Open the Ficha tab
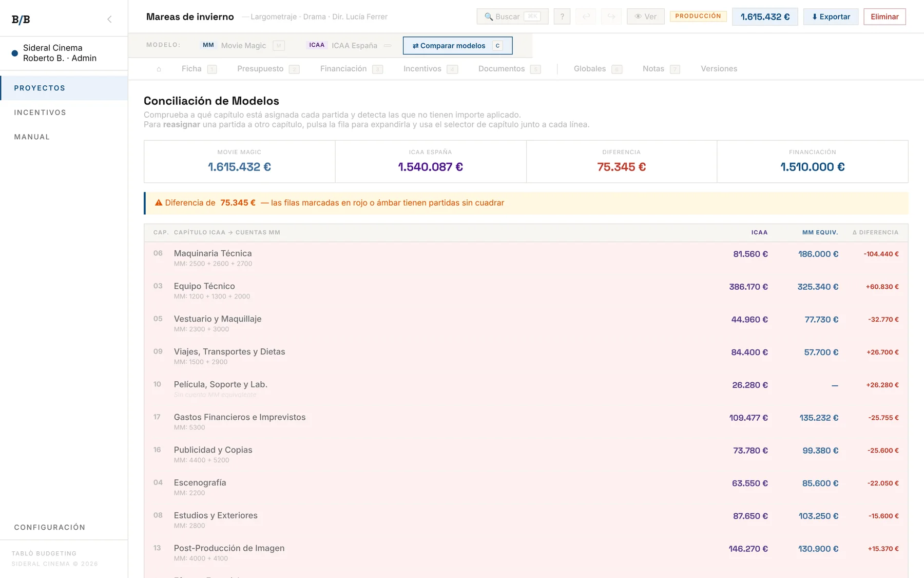 [199, 69]
